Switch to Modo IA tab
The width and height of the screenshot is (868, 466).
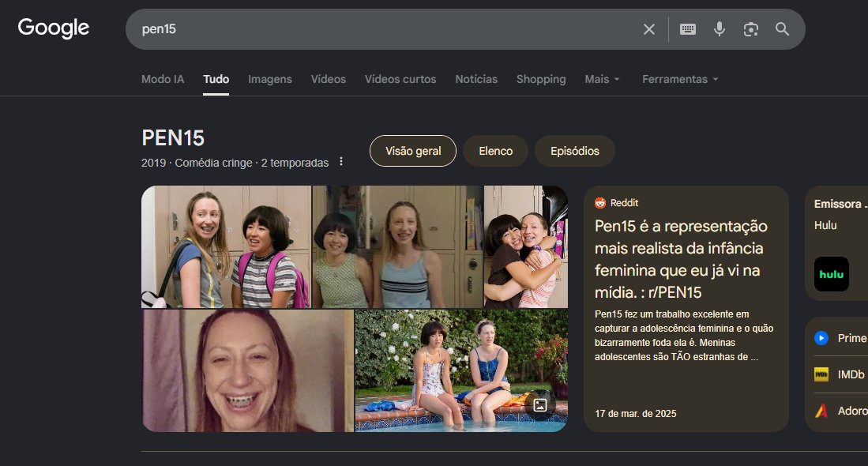pos(163,79)
